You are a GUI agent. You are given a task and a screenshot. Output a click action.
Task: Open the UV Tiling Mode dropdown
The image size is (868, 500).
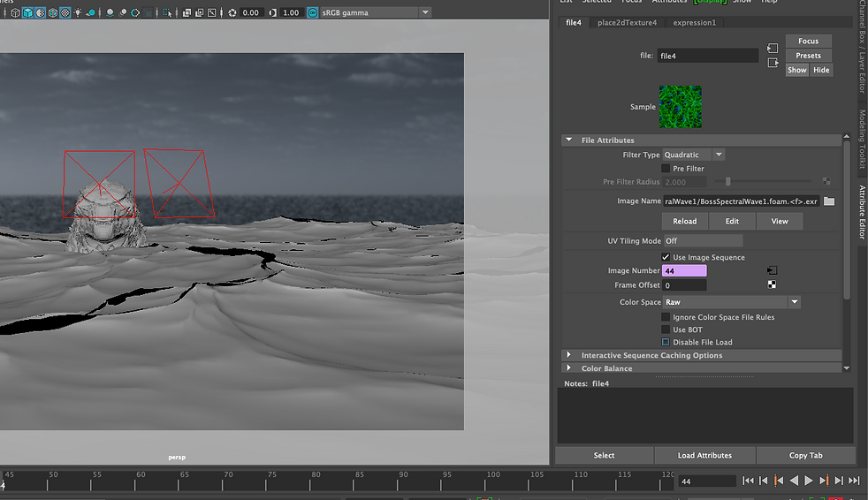(x=703, y=240)
